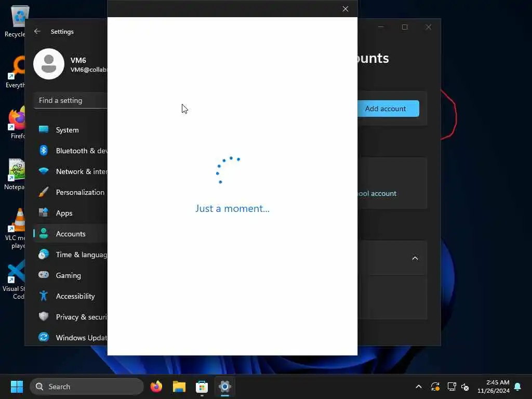The image size is (532, 399).
Task: Select the Everything desktop shortcut
Action: 16,72
